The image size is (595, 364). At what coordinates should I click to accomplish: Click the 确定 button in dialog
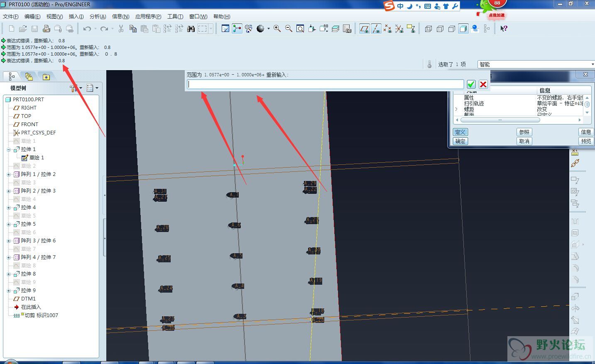460,141
